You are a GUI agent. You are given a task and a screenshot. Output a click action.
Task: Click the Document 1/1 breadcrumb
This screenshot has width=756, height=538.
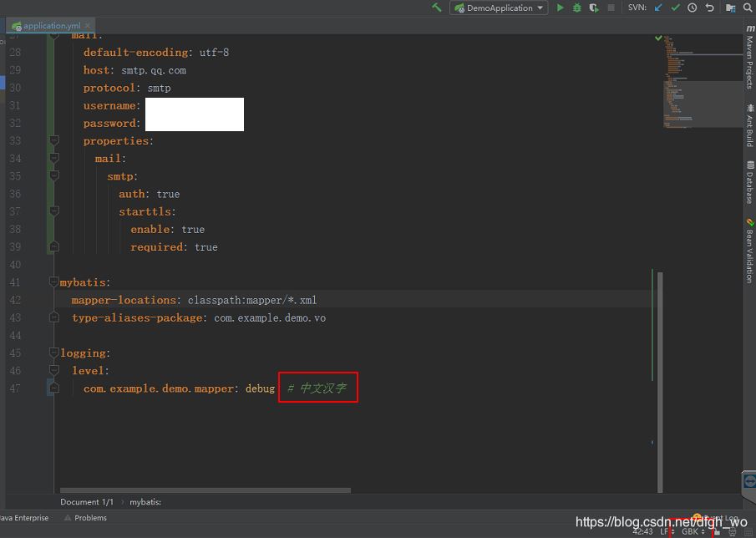click(87, 502)
